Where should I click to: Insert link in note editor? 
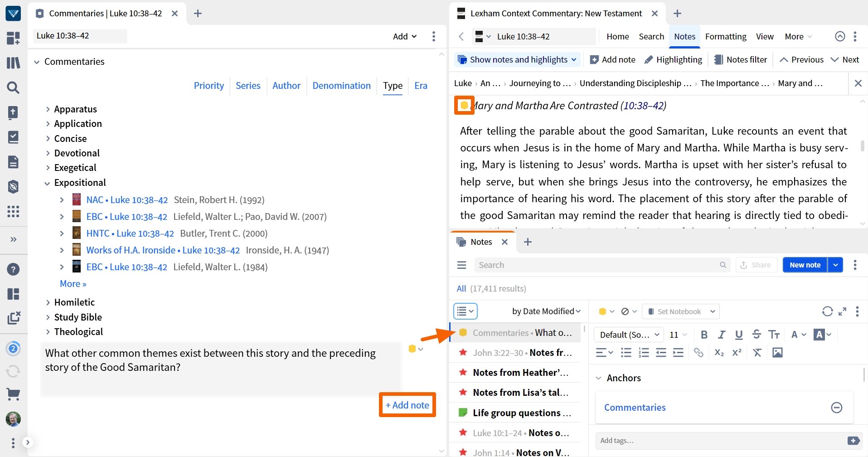click(x=698, y=352)
